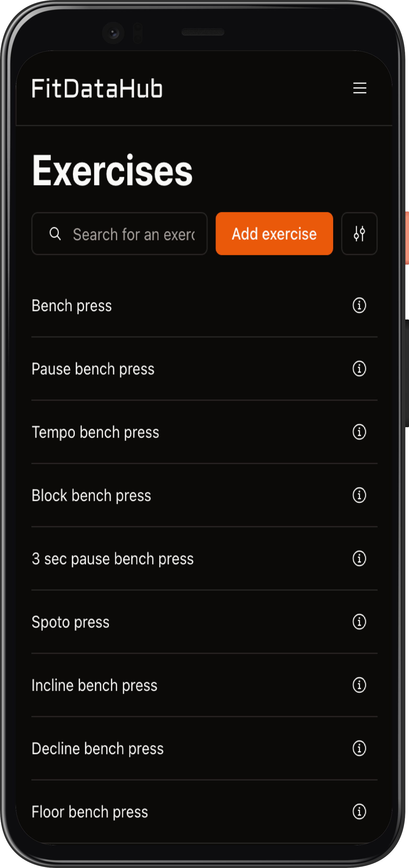
Task: Click the Add exercise button
Action: click(274, 233)
